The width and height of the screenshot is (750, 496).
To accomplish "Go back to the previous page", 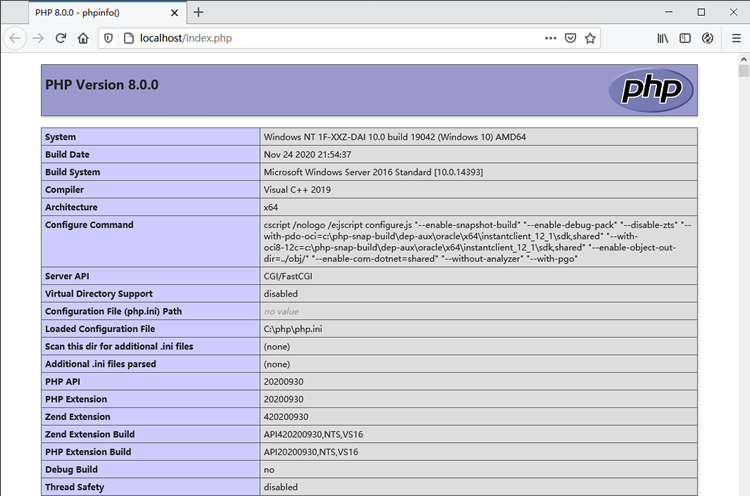I will pos(15,38).
